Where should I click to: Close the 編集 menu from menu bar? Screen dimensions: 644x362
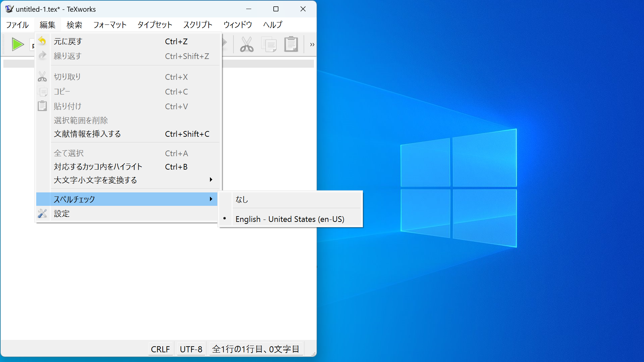click(47, 25)
